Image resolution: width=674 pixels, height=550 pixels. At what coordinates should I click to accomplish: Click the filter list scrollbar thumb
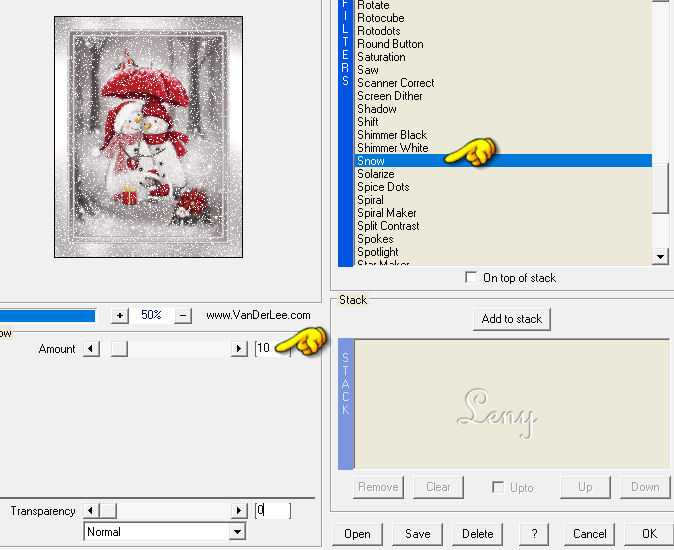660,188
